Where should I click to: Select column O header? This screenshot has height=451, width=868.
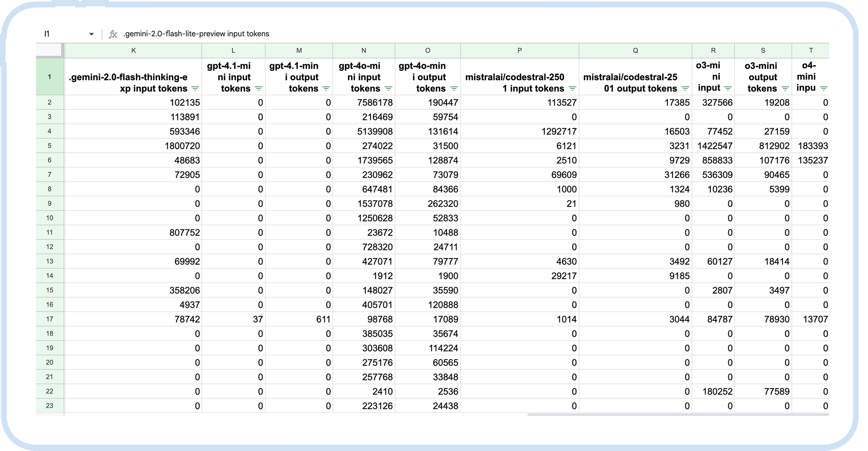(x=428, y=50)
